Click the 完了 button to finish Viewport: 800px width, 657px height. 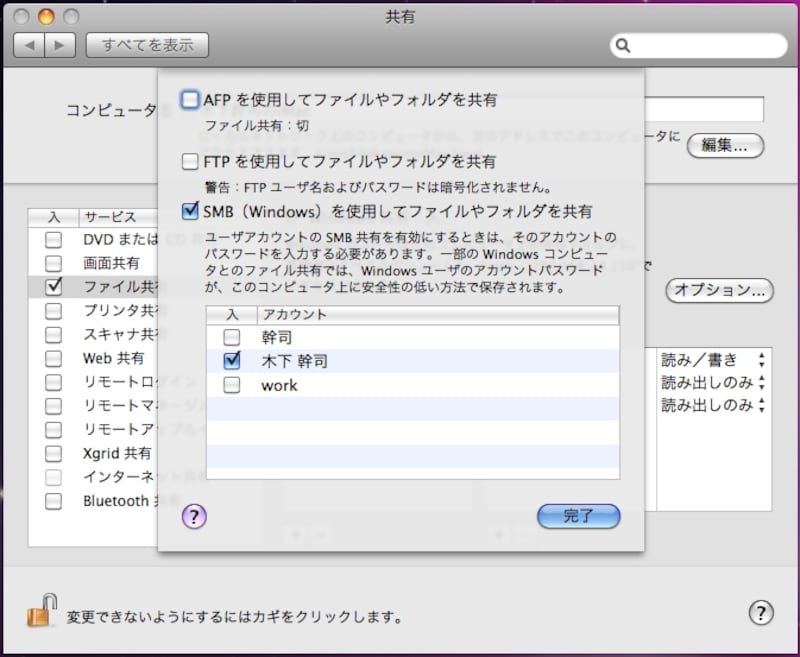pos(578,517)
